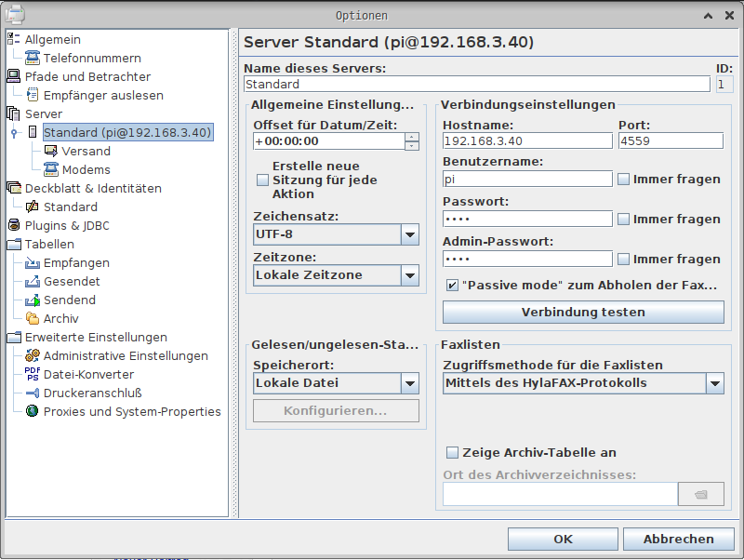
Task: Click the Versand icon
Action: point(51,151)
